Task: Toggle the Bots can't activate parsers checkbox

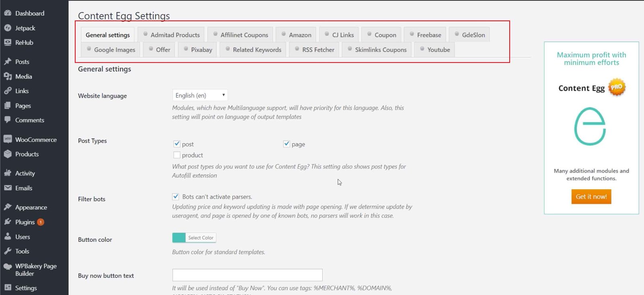Action: click(175, 196)
